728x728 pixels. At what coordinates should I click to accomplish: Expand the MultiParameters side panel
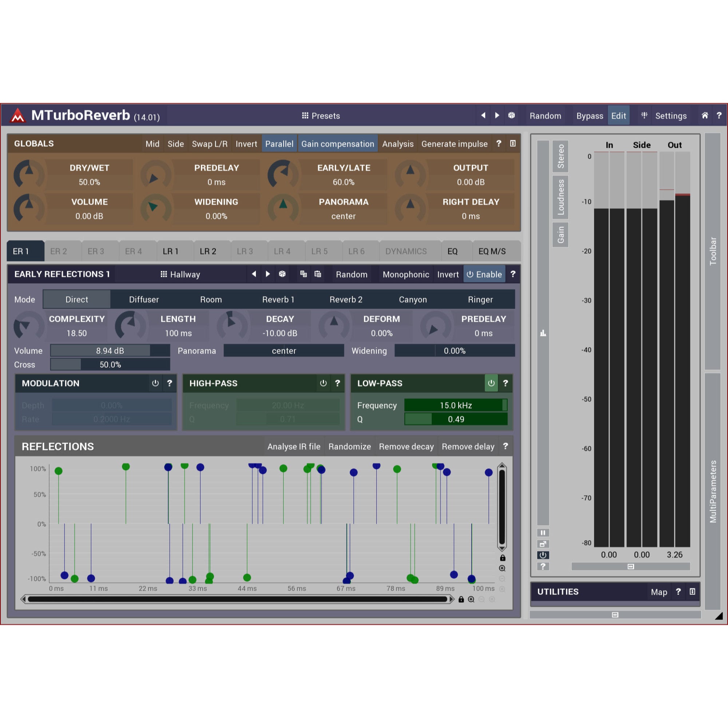click(712, 491)
